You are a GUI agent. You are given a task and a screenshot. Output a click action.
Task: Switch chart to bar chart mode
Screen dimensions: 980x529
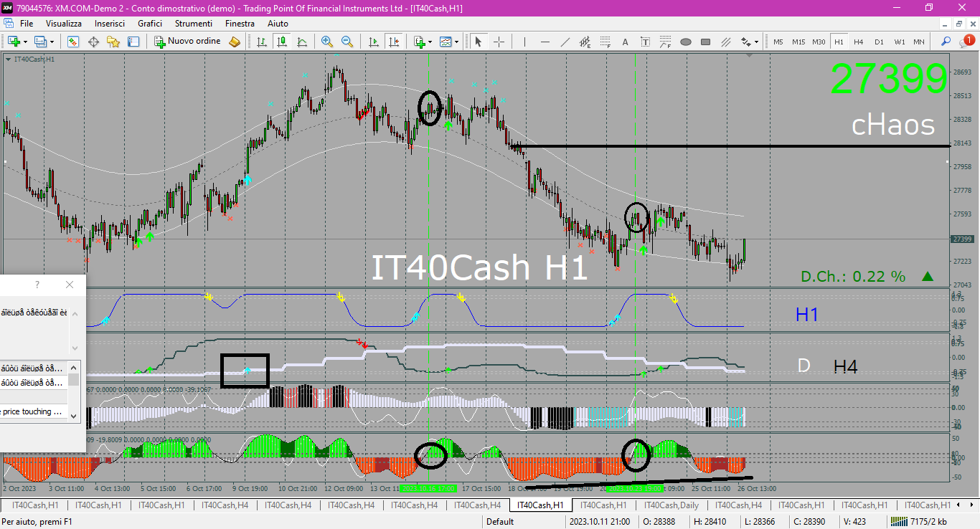pos(262,42)
